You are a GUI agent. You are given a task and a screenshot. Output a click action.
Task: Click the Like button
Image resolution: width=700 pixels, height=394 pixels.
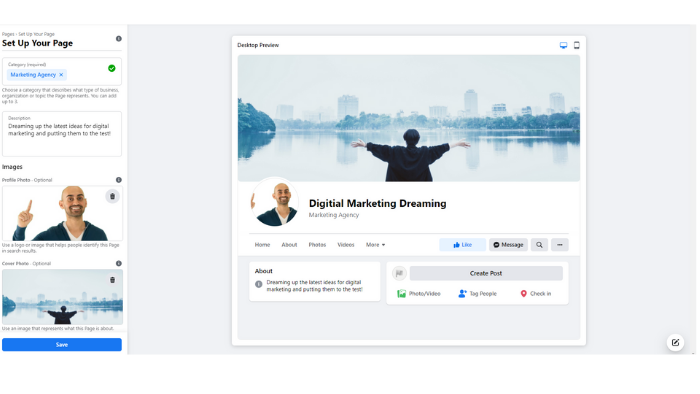click(462, 245)
